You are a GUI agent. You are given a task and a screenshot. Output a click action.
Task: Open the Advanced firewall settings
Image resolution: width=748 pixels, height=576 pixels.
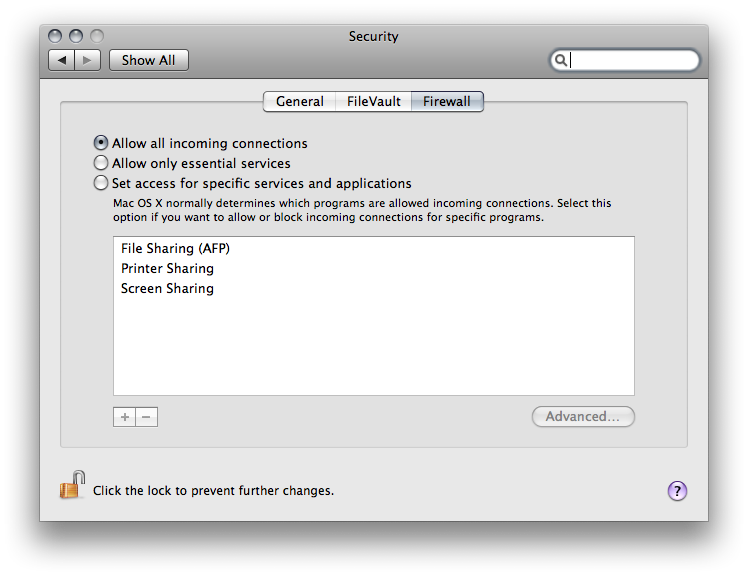click(583, 417)
